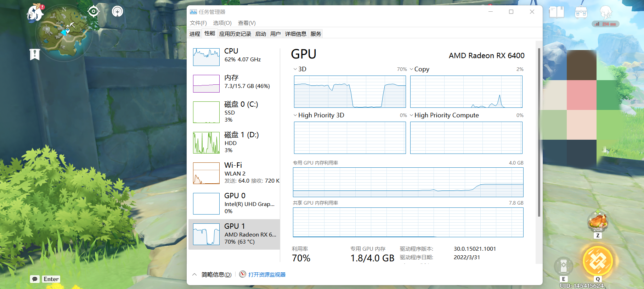Open 文件(F) menu in Task Manager

198,23
